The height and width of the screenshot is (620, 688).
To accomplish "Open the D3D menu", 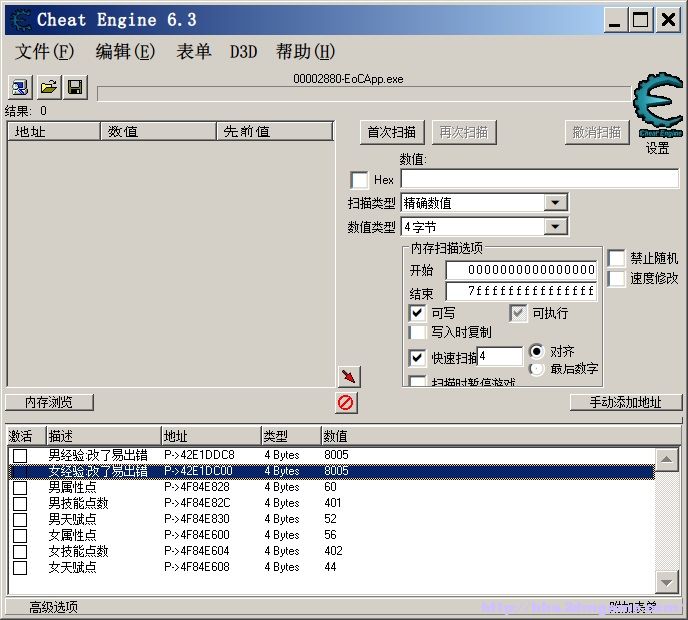I will click(x=244, y=52).
